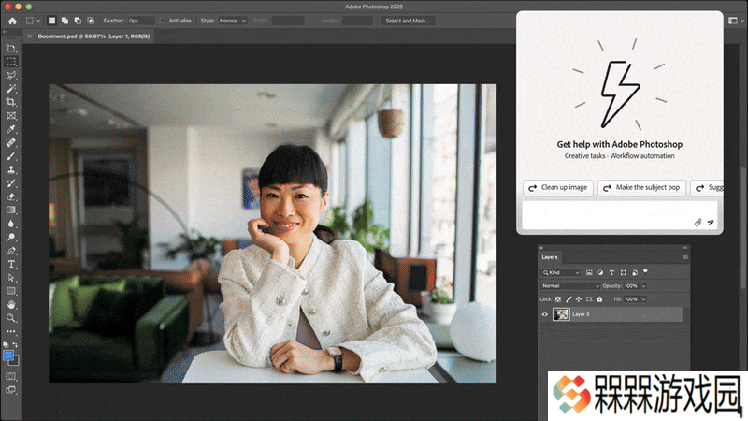
Task: Toggle layer filtering on/off switch
Action: (645, 272)
